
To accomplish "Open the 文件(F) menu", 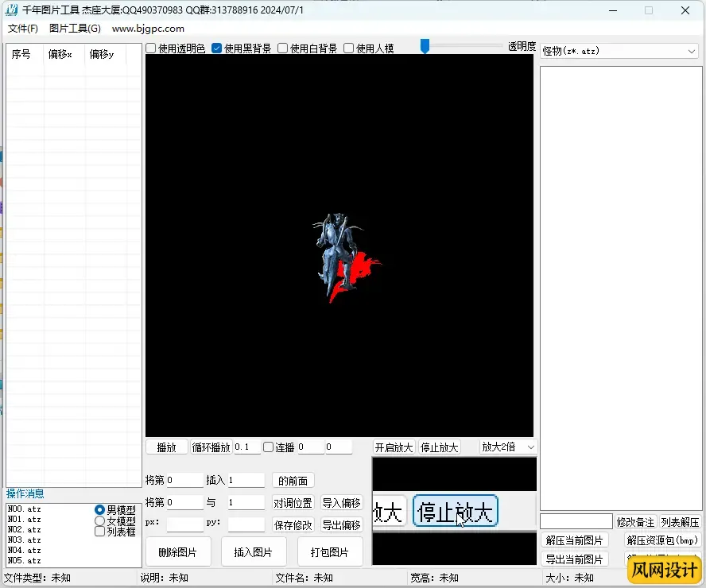I will [23, 29].
